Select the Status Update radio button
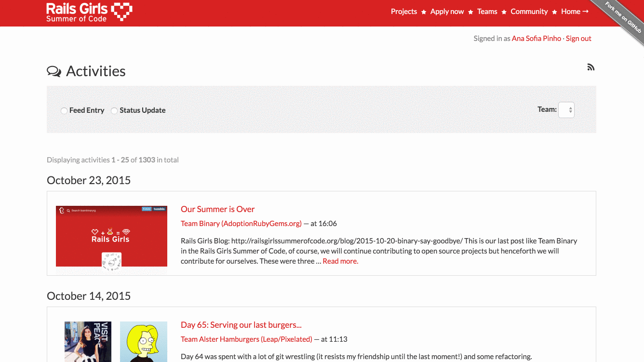This screenshot has height=362, width=644. (x=114, y=111)
